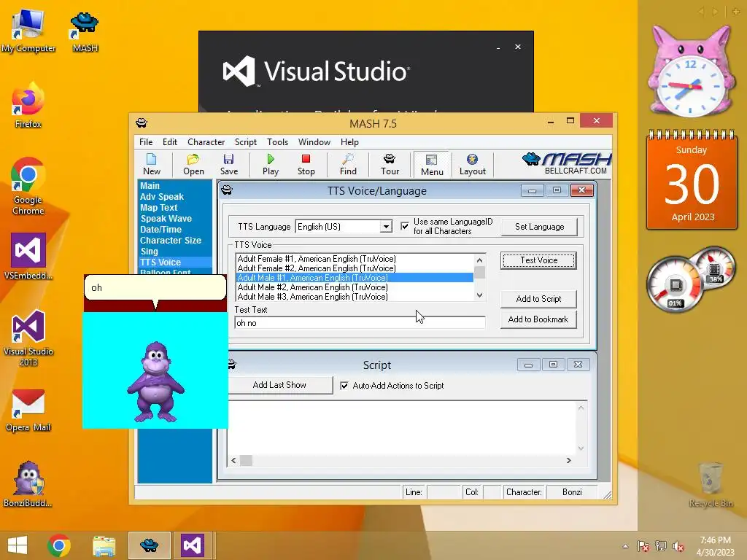Image resolution: width=747 pixels, height=560 pixels.
Task: Open the VSEmbedd... desktop icon
Action: click(x=28, y=256)
